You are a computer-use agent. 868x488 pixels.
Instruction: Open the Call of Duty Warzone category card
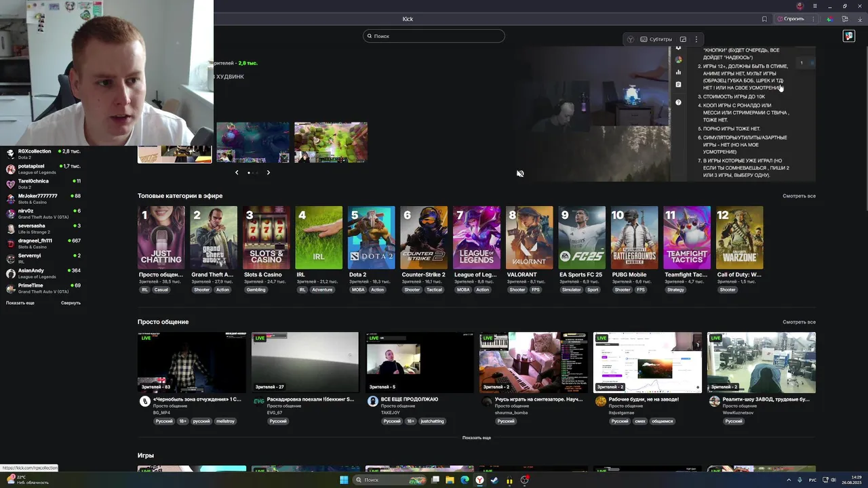(740, 238)
